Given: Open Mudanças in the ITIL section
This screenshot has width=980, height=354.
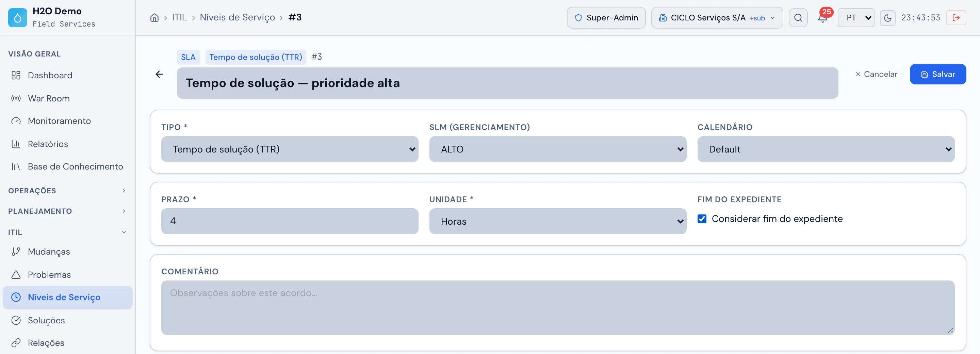Looking at the screenshot, I should click(x=68, y=252).
